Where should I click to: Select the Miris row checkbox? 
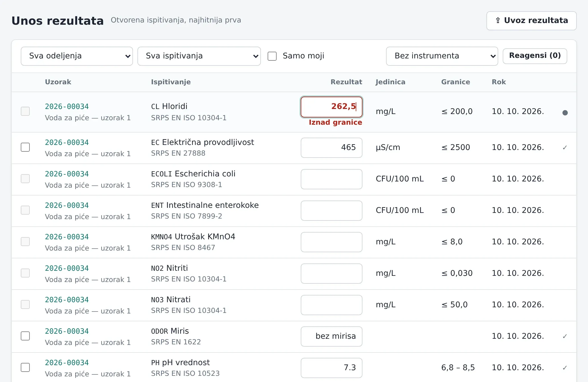point(25,336)
